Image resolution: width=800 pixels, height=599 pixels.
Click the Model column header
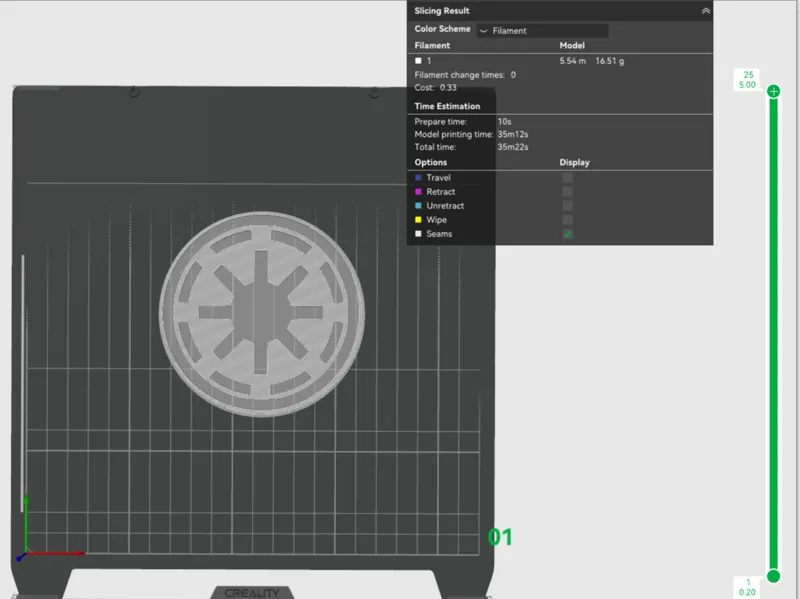pos(572,45)
